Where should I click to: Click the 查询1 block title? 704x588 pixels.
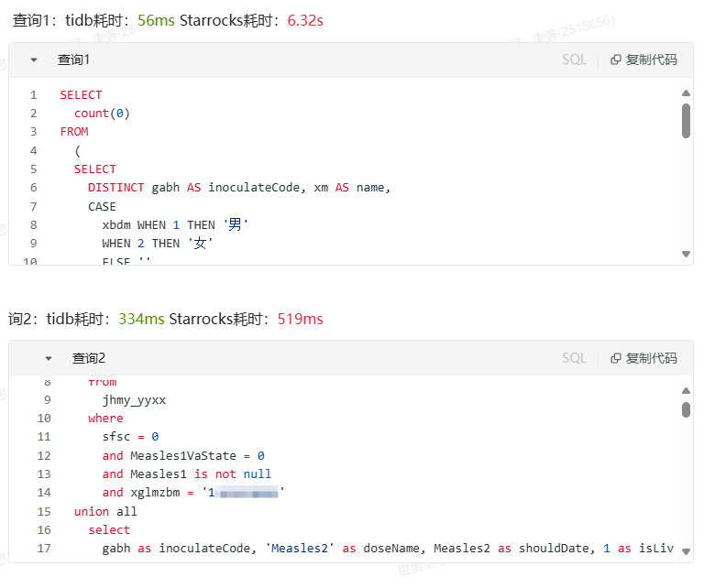[x=73, y=60]
